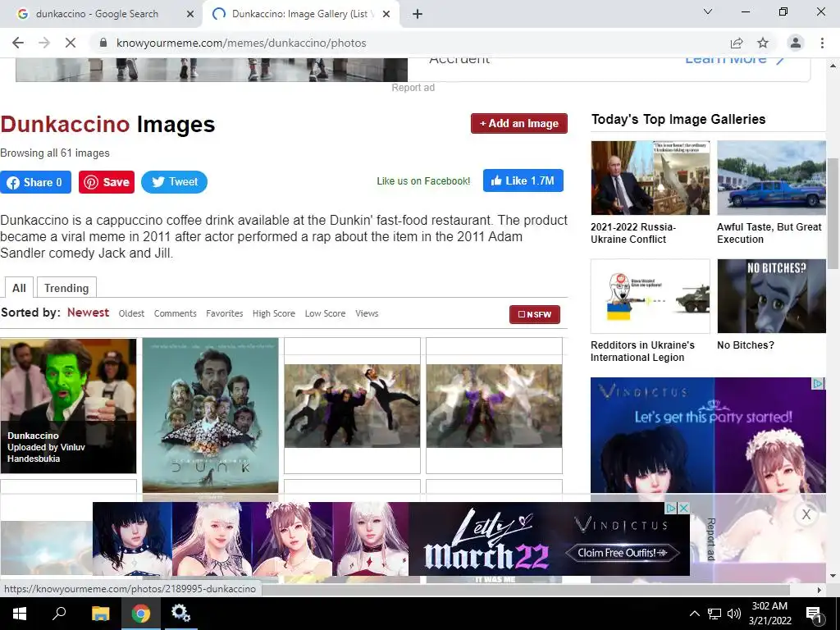Click the Megamind No Bitches thumbnail

pyautogui.click(x=771, y=296)
